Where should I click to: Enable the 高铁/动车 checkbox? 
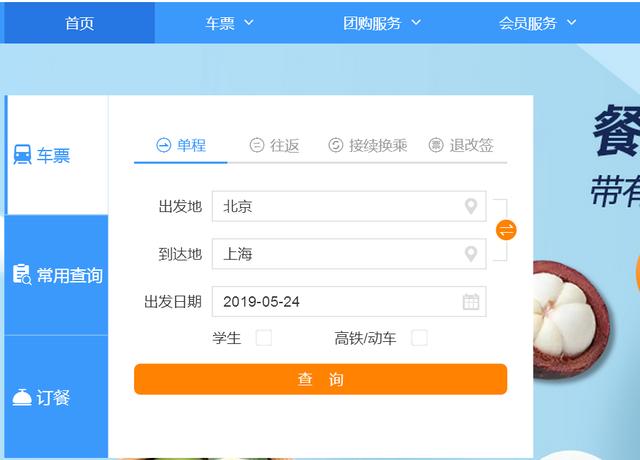click(x=420, y=338)
